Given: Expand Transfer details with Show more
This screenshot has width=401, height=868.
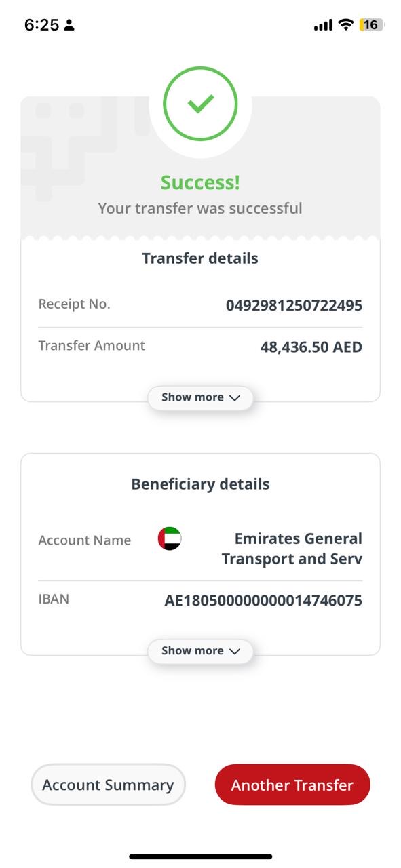Looking at the screenshot, I should [x=200, y=397].
